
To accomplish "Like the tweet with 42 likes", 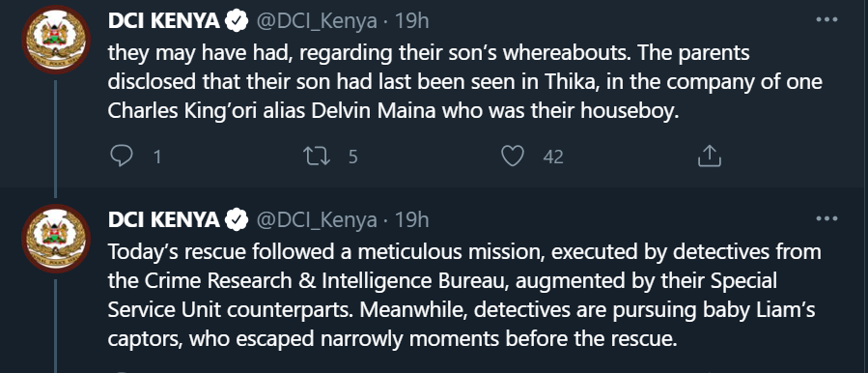I will point(513,157).
